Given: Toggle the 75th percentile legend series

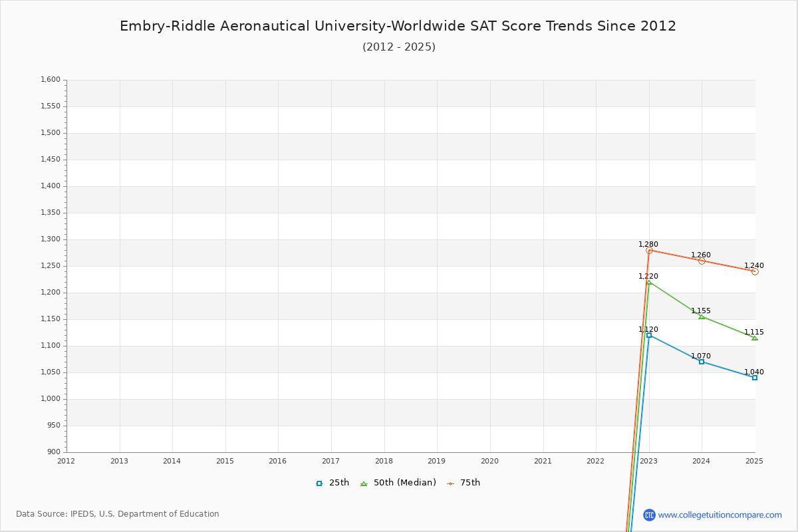Looking at the screenshot, I should pos(464,483).
